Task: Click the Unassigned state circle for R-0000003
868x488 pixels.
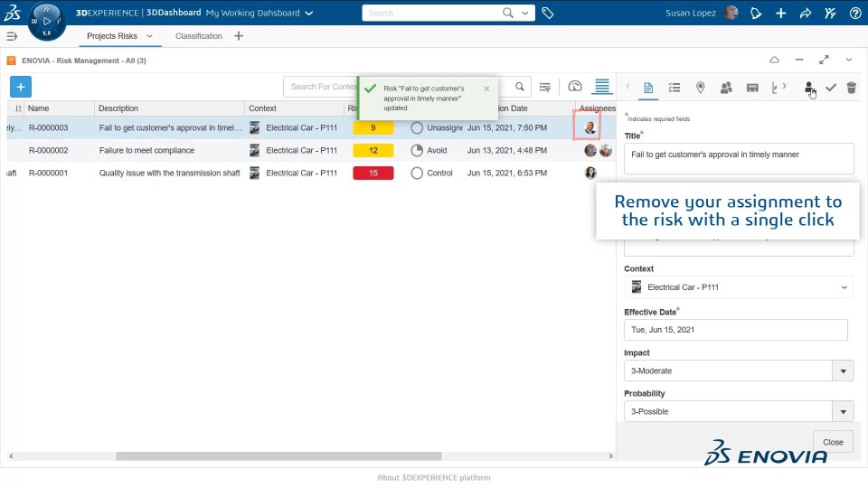Action: pyautogui.click(x=417, y=127)
